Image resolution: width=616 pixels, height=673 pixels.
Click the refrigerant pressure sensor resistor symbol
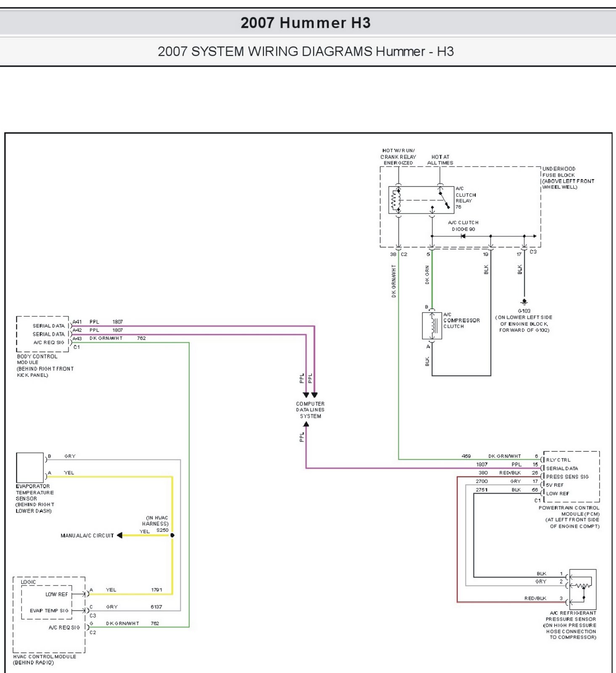pyautogui.click(x=582, y=585)
